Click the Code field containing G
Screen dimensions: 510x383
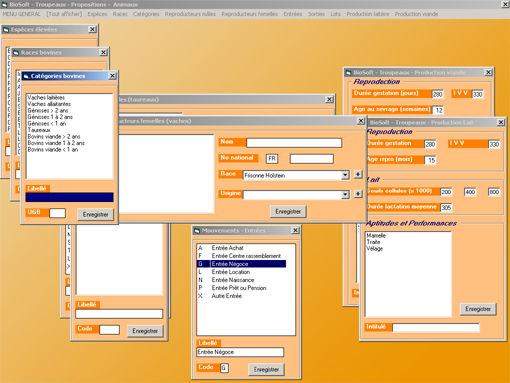click(224, 368)
